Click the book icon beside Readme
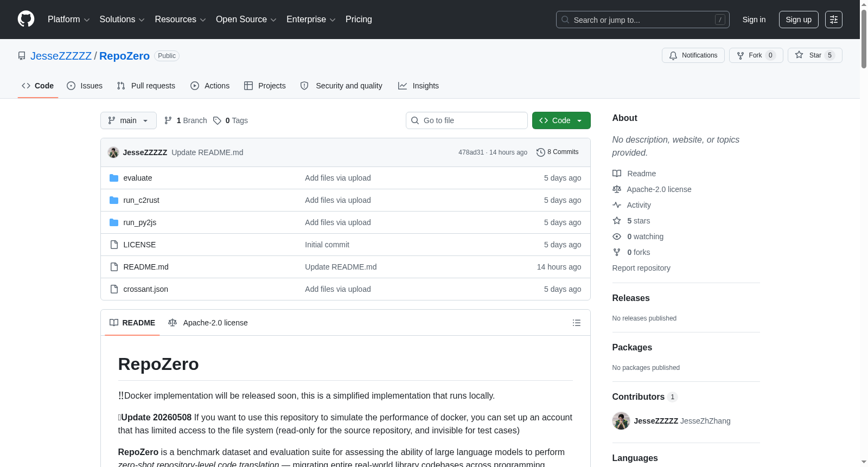Screen dimensions: 868x467 click(x=617, y=174)
